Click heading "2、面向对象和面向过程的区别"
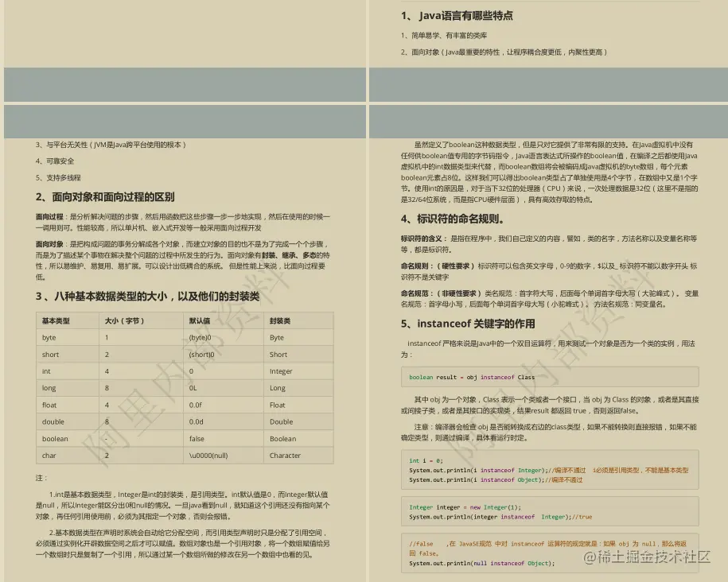 pyautogui.click(x=105, y=197)
